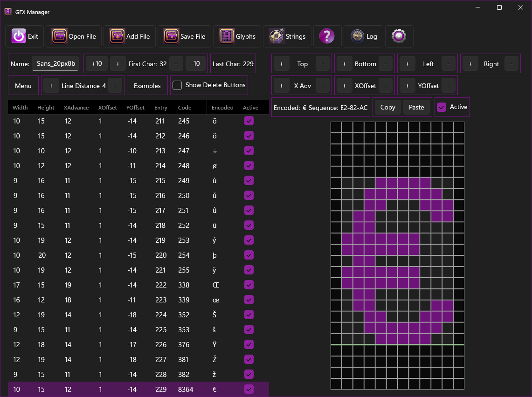Click the plus beside Left
The width and height of the screenshot is (532, 397).
point(407,64)
